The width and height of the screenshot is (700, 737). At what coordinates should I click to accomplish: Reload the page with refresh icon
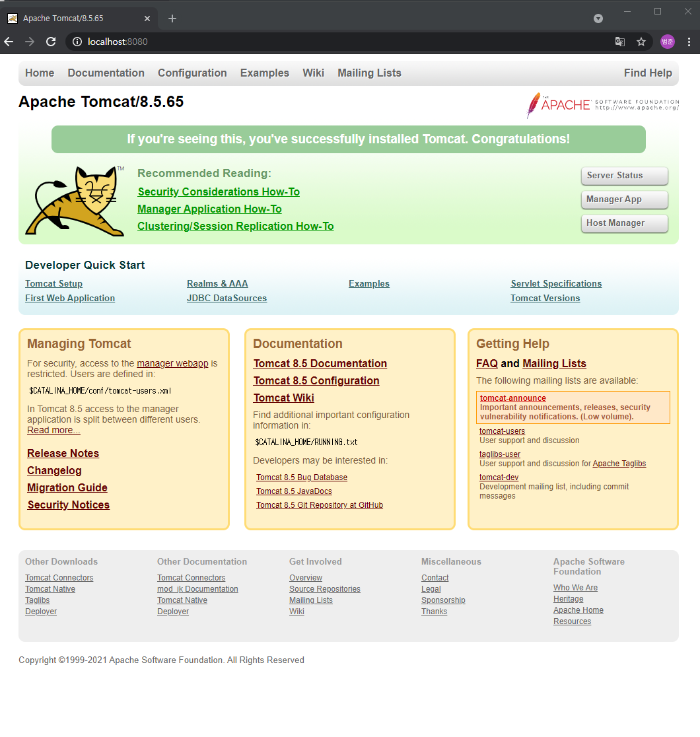(51, 42)
